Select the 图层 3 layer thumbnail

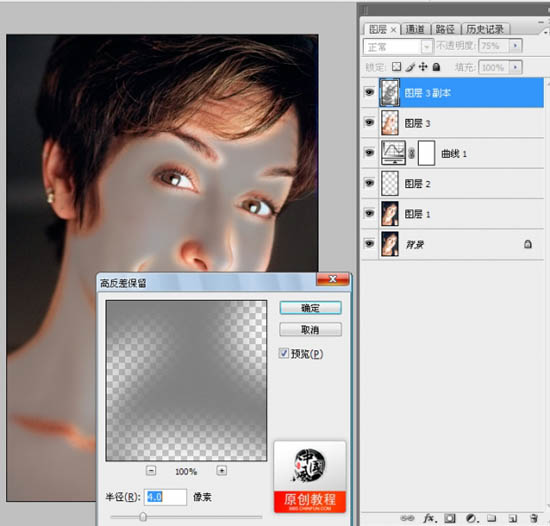coord(390,122)
